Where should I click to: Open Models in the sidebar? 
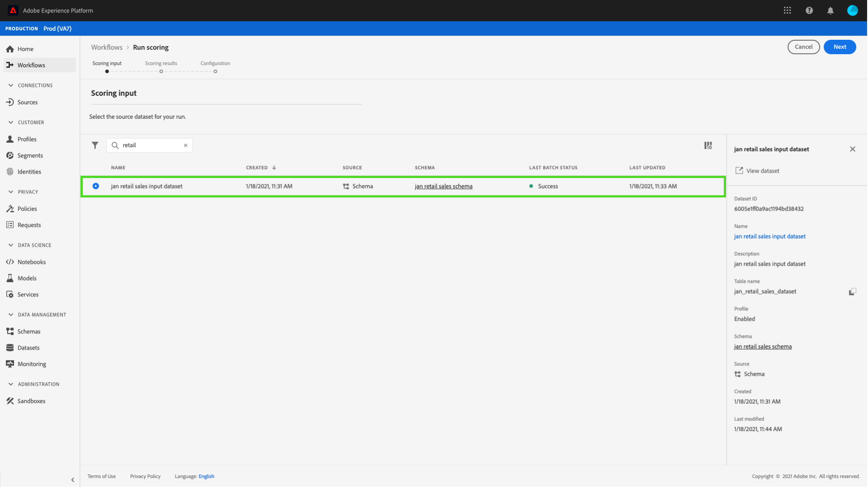[x=27, y=278]
